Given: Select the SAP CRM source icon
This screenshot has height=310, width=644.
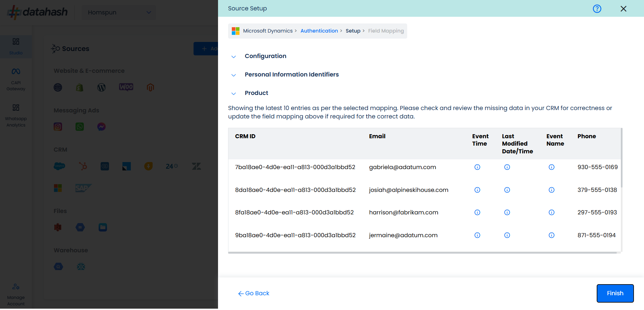Looking at the screenshot, I should point(83,188).
